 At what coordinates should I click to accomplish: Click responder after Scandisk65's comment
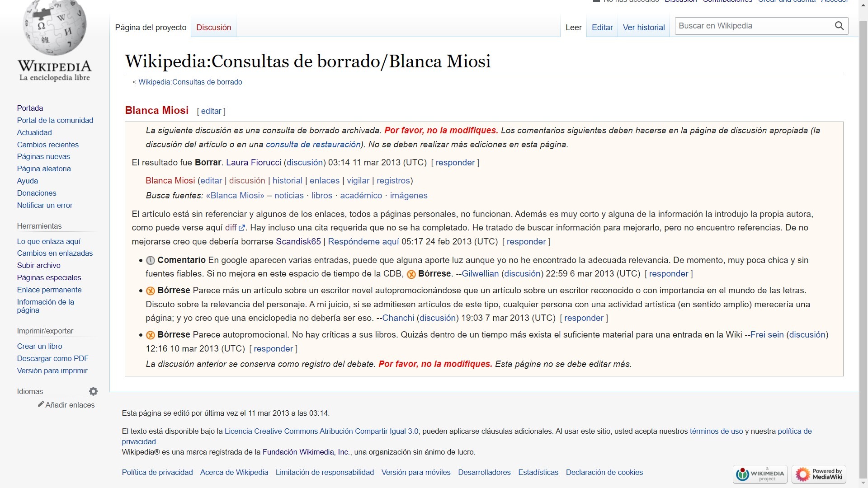(526, 242)
